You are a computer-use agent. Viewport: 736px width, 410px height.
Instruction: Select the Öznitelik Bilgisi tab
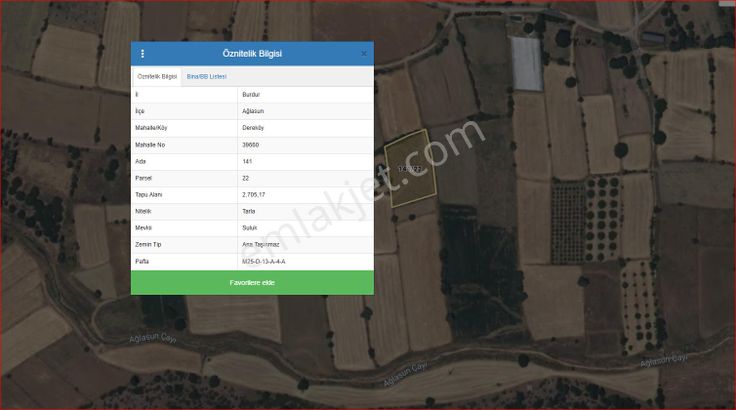(157, 77)
